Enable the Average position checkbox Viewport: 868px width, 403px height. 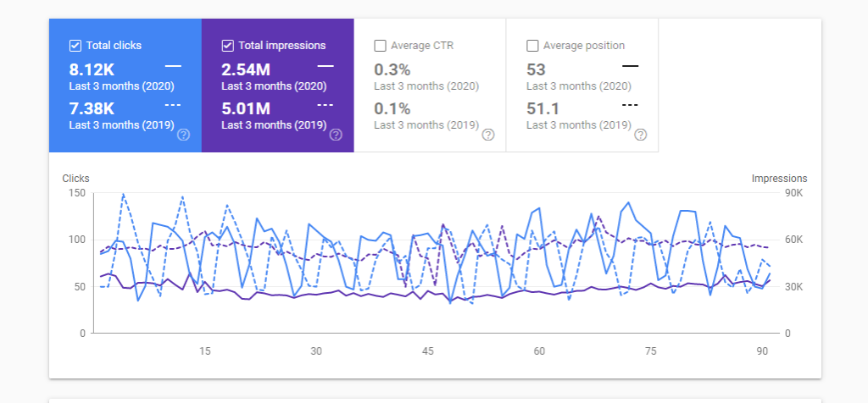pyautogui.click(x=532, y=46)
